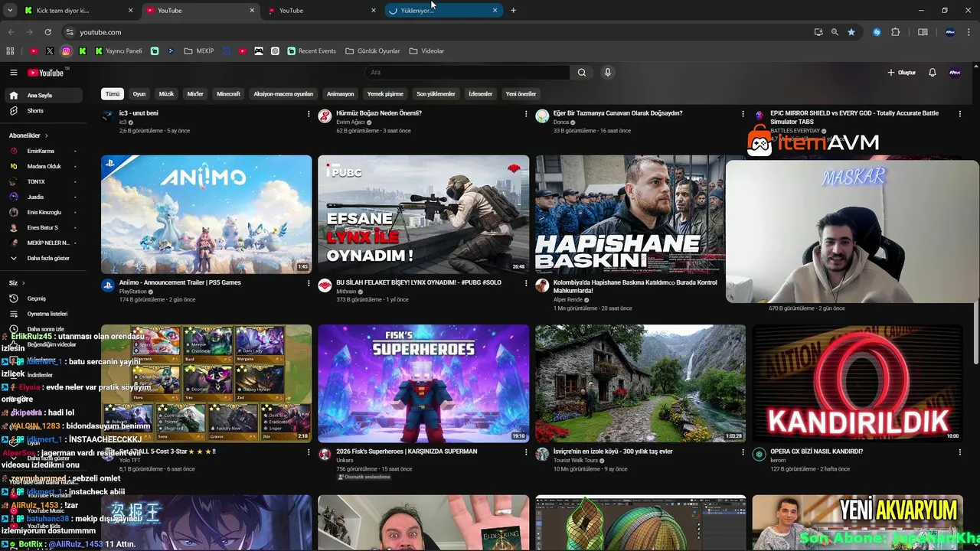Open the Tourist Walk Tours channel avatar
This screenshot has width=980, height=551.
[542, 454]
